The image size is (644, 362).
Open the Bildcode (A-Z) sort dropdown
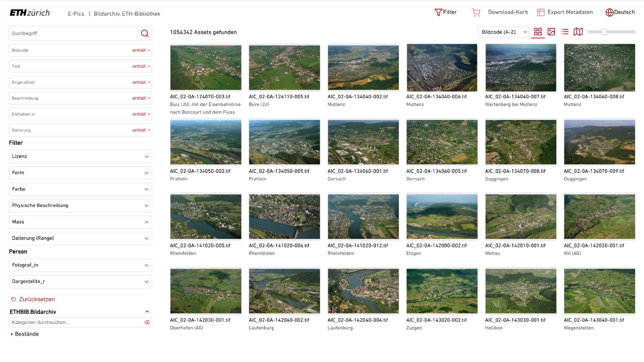click(x=503, y=32)
